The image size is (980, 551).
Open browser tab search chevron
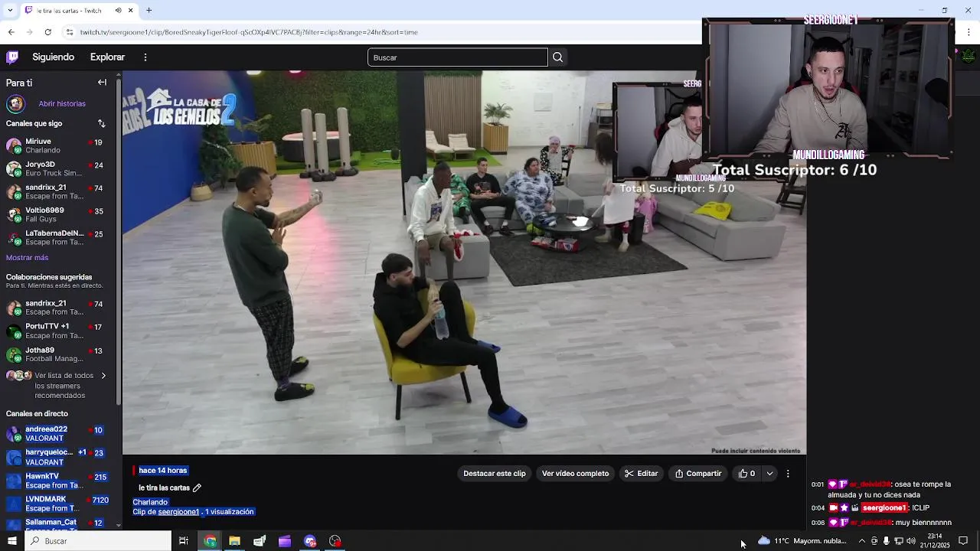point(10,11)
